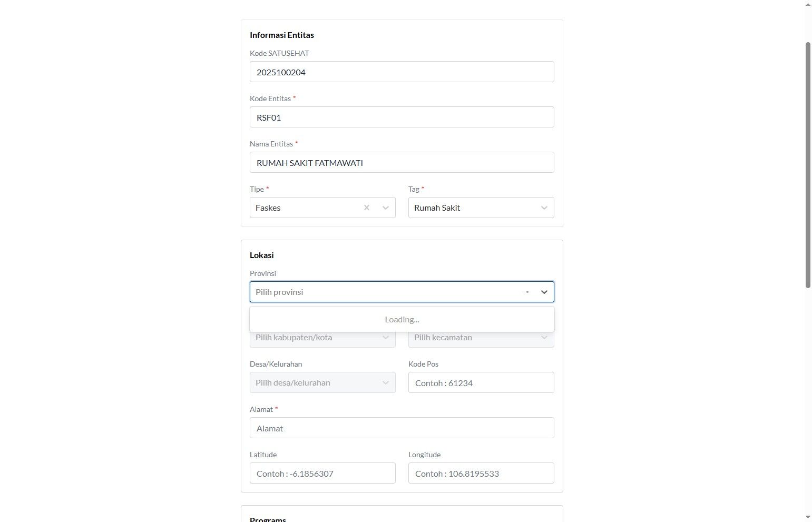The height and width of the screenshot is (522, 812).
Task: Click the scrollbar down arrow
Action: [808, 517]
